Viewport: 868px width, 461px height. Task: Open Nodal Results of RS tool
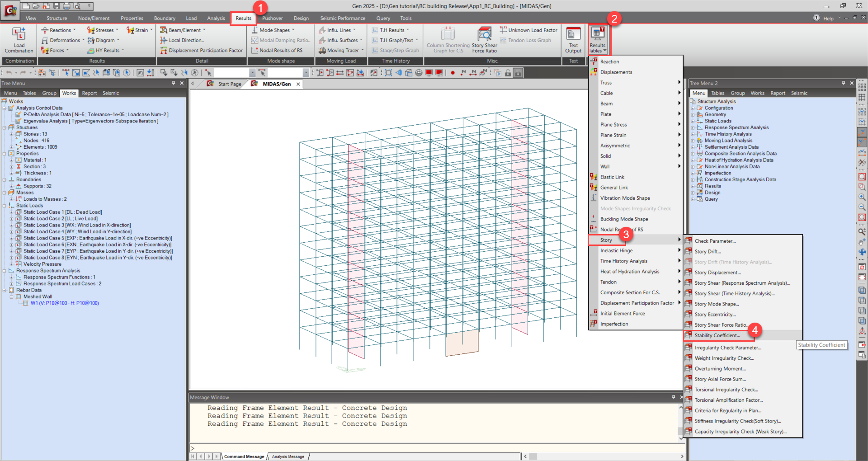(x=277, y=51)
